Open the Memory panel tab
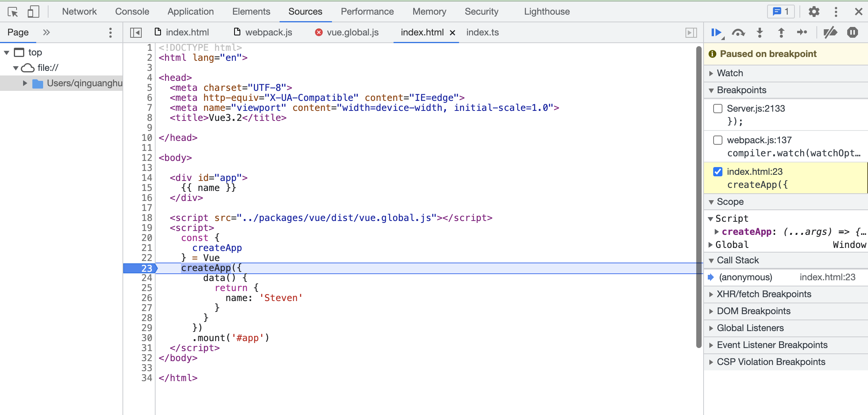The image size is (868, 415). point(429,12)
